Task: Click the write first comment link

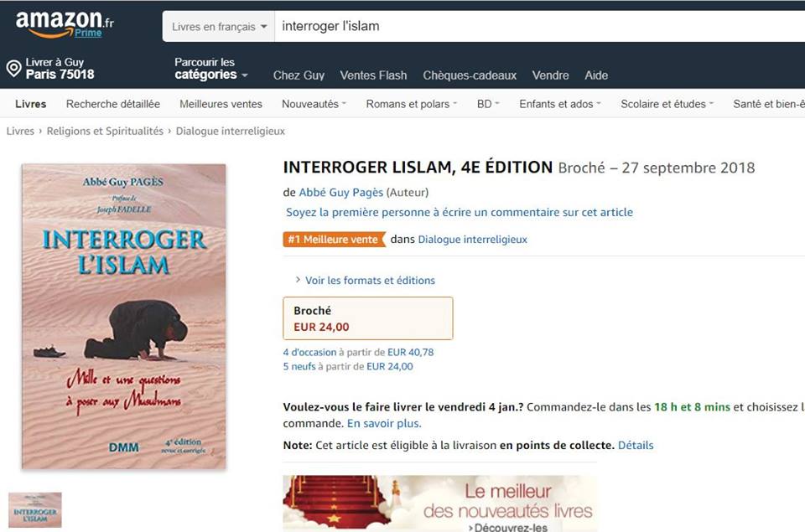Action: (x=460, y=213)
